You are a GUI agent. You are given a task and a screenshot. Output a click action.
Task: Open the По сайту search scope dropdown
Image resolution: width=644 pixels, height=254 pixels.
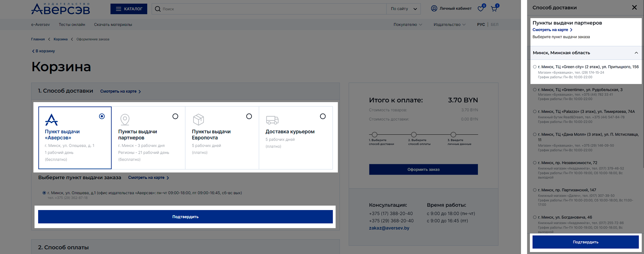point(404,9)
